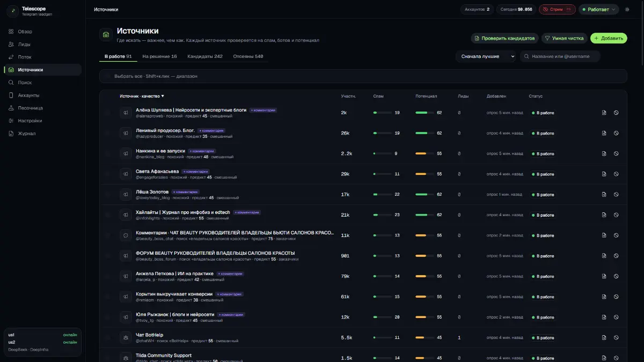Toggle sorting by Источник · качество column arrow
The width and height of the screenshot is (644, 362).
pyautogui.click(x=163, y=97)
